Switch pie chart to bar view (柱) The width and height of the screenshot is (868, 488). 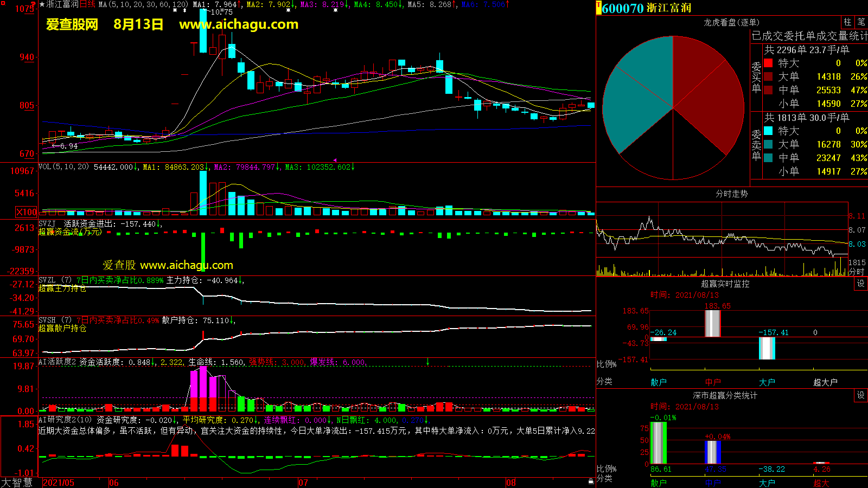coord(847,22)
